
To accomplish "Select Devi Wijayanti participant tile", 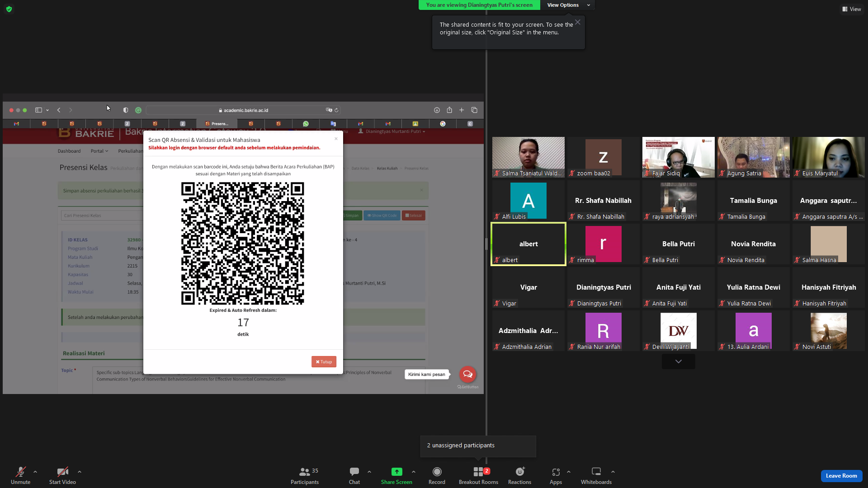I will tap(679, 331).
